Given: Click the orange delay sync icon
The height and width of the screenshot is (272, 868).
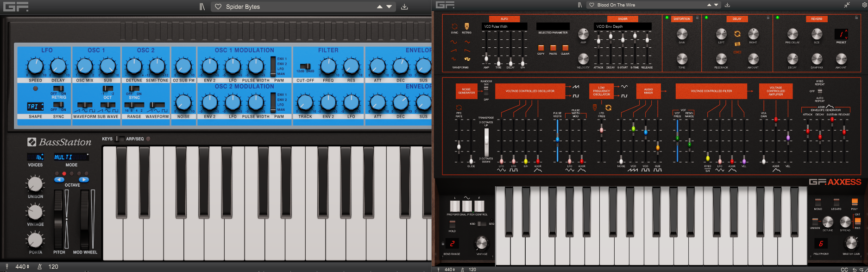Looking at the screenshot, I should [737, 34].
